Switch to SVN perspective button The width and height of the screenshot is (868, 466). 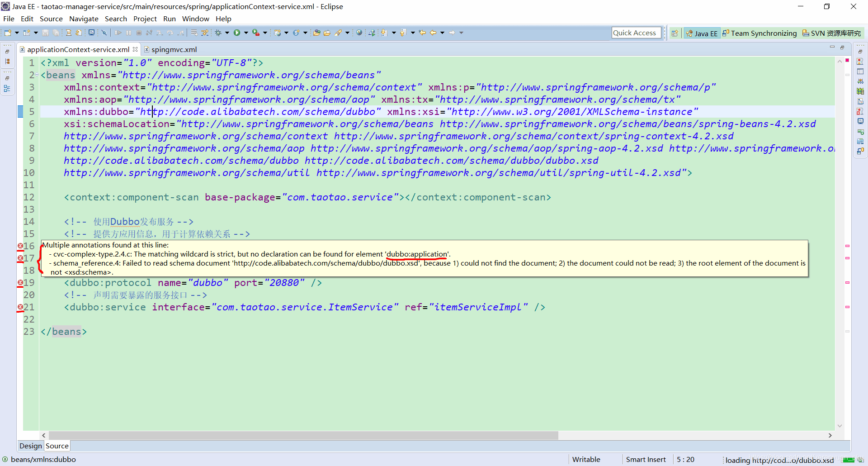(832, 33)
